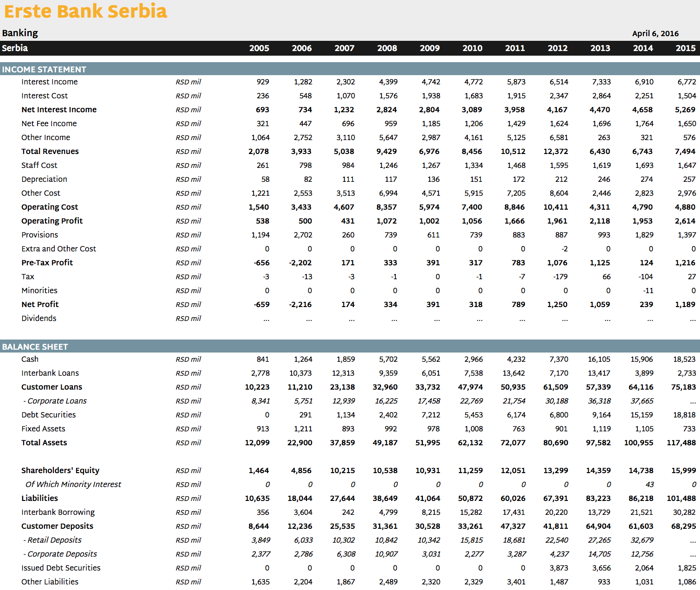Click the Erste Bank Serbia title
The height and width of the screenshot is (590, 700).
point(85,11)
